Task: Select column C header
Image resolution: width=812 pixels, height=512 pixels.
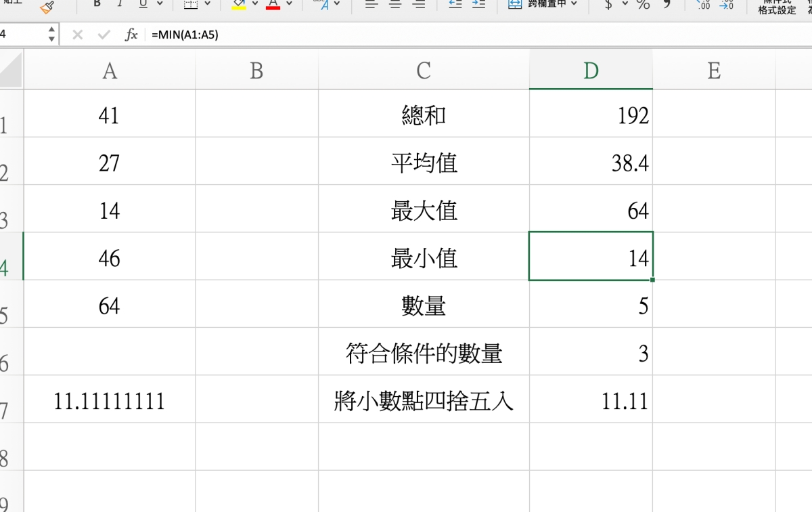Action: pos(424,70)
